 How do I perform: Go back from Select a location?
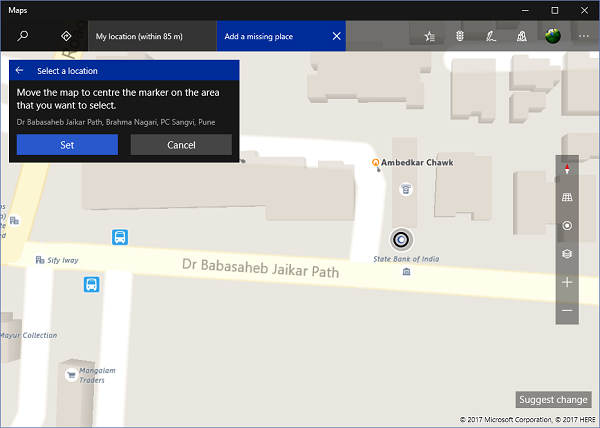click(x=20, y=70)
